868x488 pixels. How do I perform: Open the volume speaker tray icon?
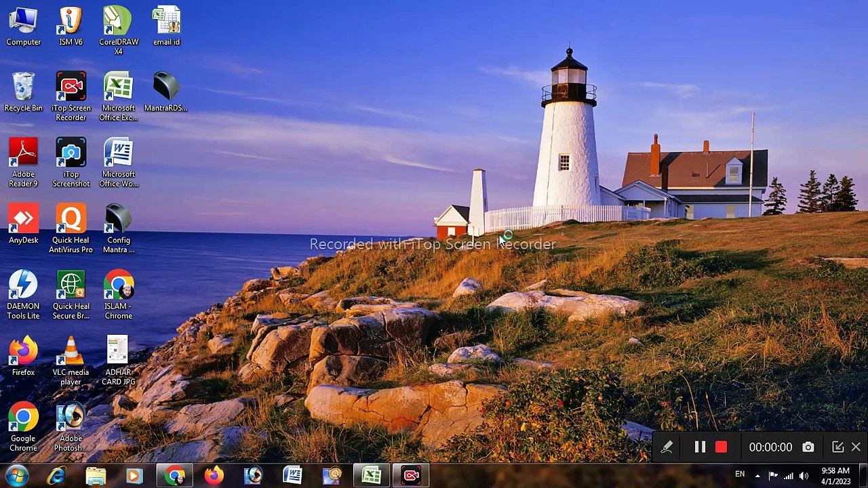804,476
